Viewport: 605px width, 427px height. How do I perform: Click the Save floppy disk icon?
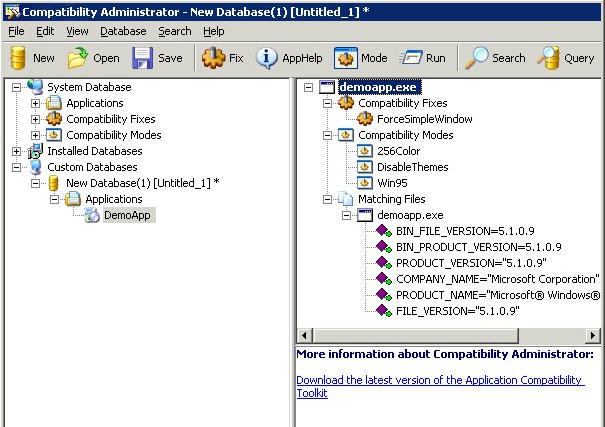coord(142,58)
